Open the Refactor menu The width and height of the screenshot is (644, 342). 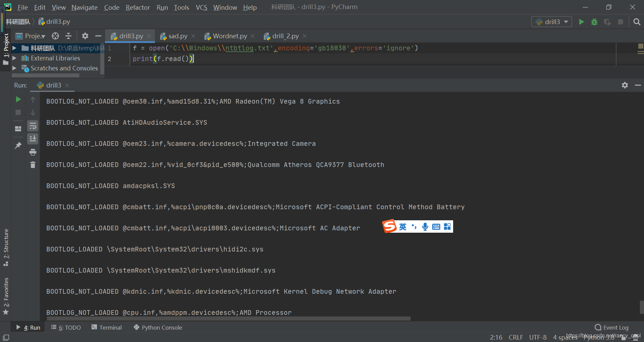click(138, 7)
